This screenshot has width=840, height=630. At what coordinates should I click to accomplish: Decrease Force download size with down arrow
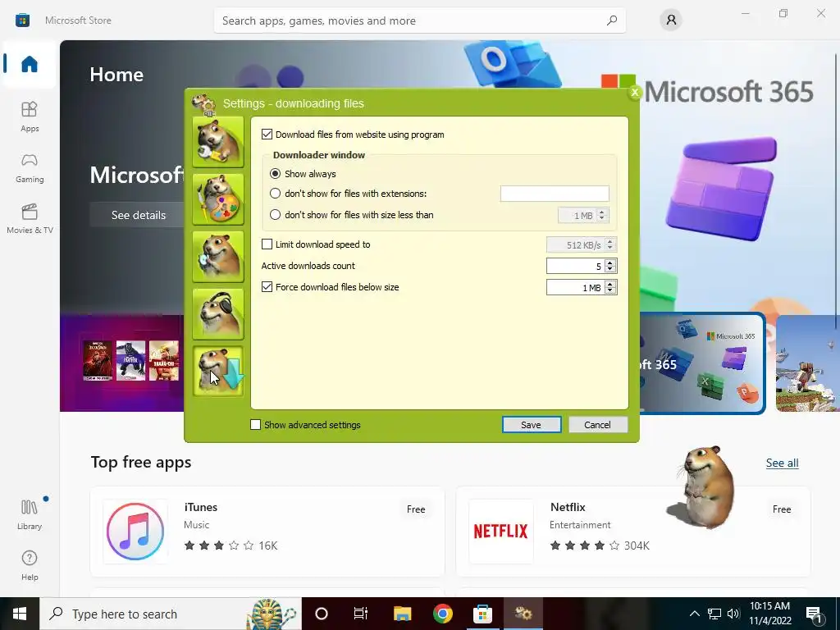(x=610, y=291)
